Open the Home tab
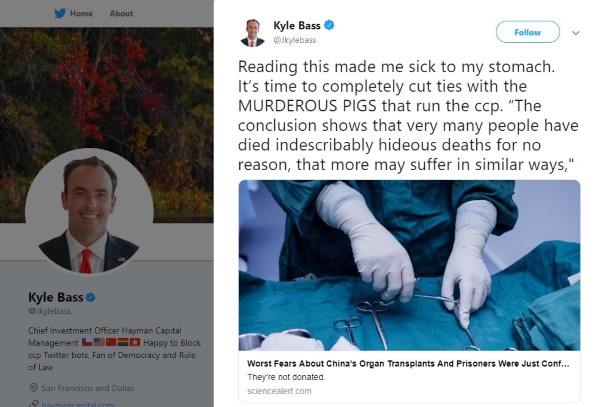The height and width of the screenshot is (407, 600). click(81, 13)
